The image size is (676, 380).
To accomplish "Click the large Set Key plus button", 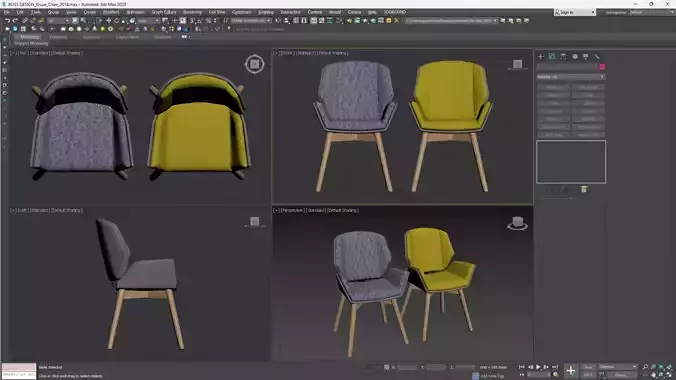I will (570, 371).
